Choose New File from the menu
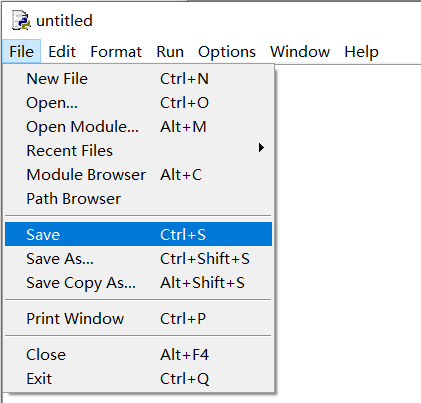Screen dimensions: 421x403 point(138,79)
